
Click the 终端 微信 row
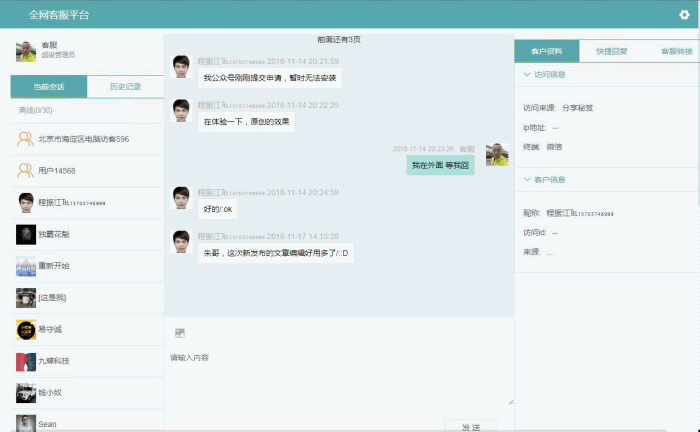pos(543,147)
